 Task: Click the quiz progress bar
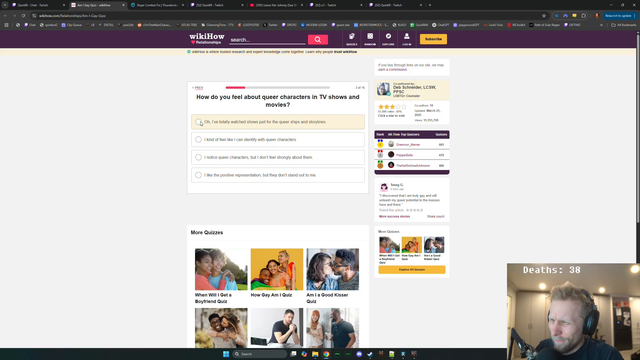coord(278,87)
